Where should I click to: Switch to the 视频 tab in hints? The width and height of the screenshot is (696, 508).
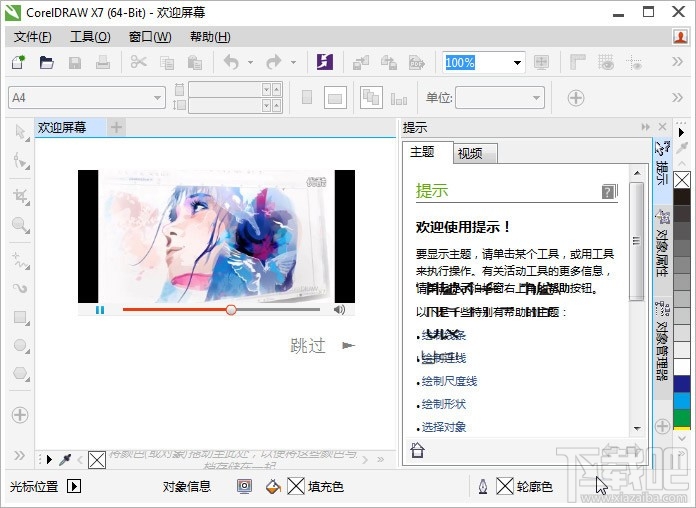point(475,154)
